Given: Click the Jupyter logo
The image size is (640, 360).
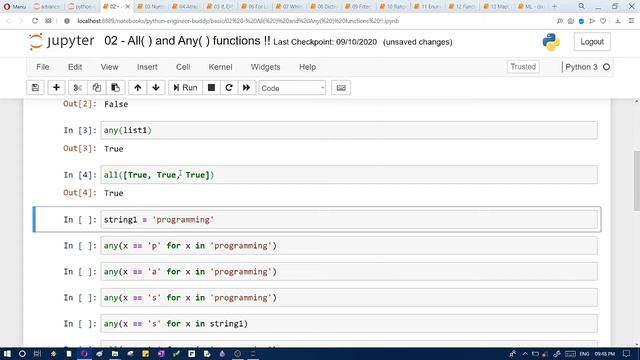Looking at the screenshot, I should coord(61,41).
